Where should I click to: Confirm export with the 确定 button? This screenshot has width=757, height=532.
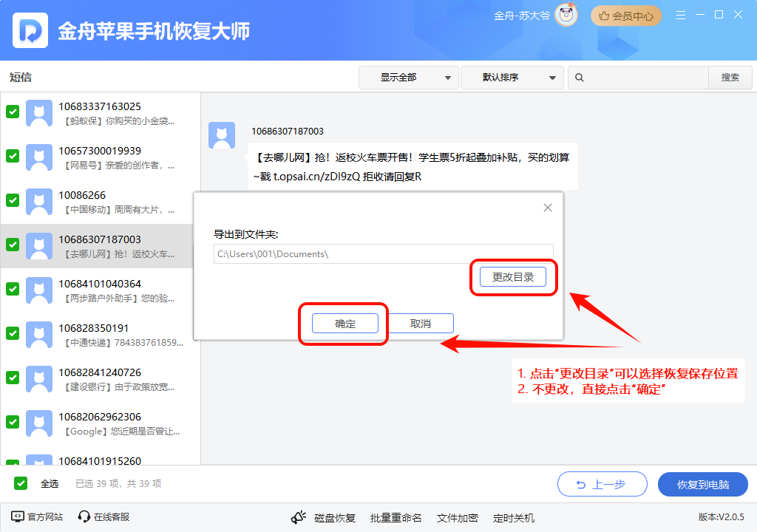tap(345, 324)
